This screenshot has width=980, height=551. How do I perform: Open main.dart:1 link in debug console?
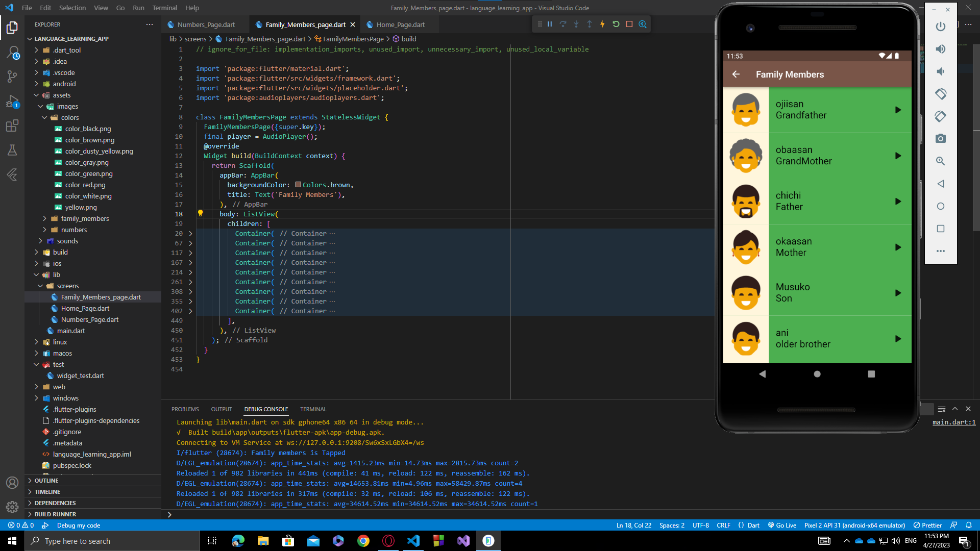953,422
